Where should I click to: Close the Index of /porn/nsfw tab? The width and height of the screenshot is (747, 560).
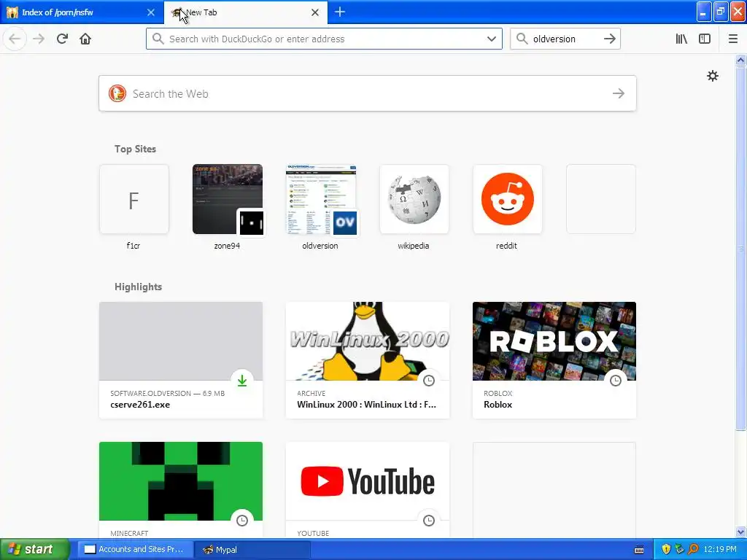pos(150,12)
